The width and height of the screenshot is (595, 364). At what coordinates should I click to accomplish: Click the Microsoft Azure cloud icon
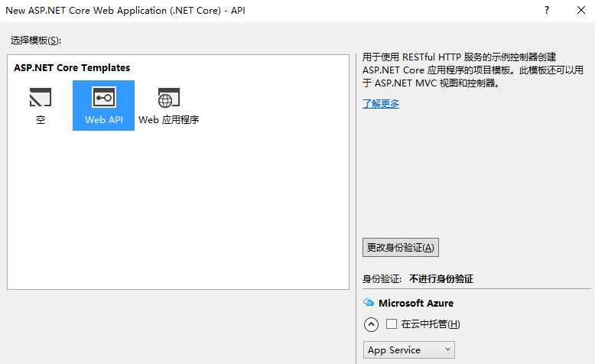(369, 303)
